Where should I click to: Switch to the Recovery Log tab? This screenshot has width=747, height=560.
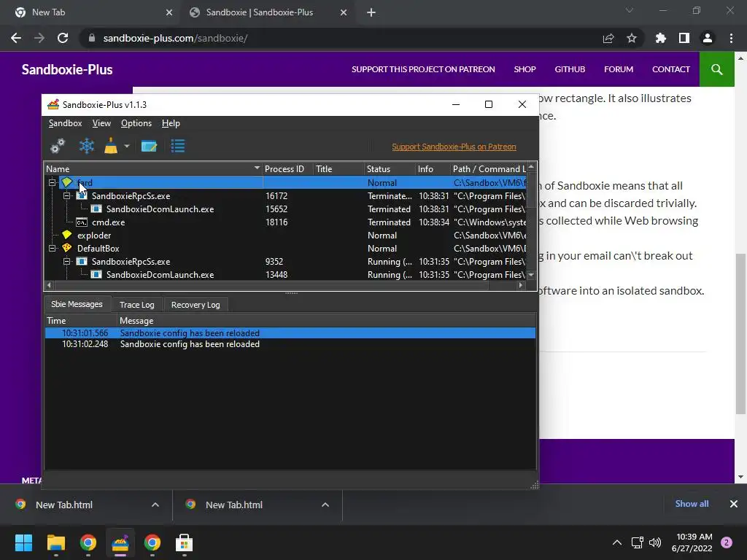tap(196, 305)
